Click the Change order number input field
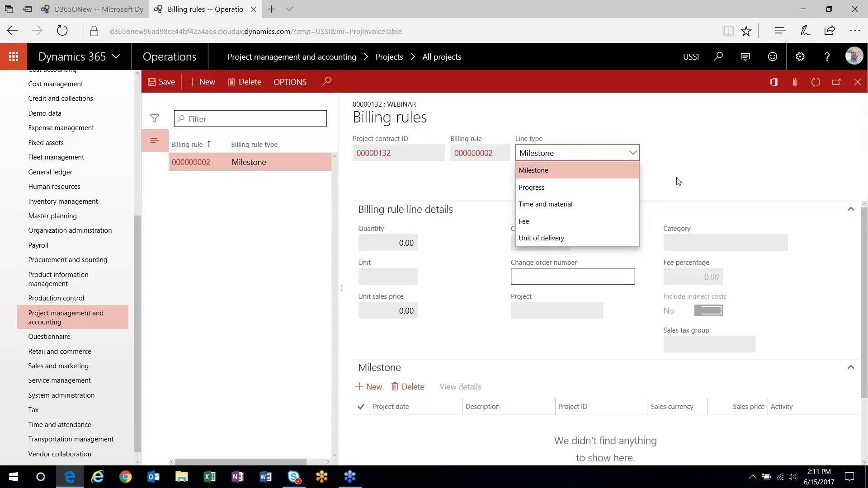The height and width of the screenshot is (488, 868). [x=573, y=276]
